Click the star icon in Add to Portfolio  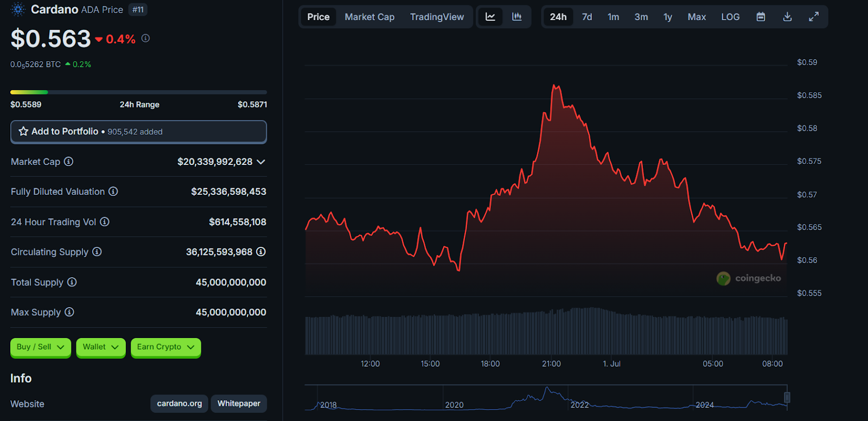click(x=23, y=131)
